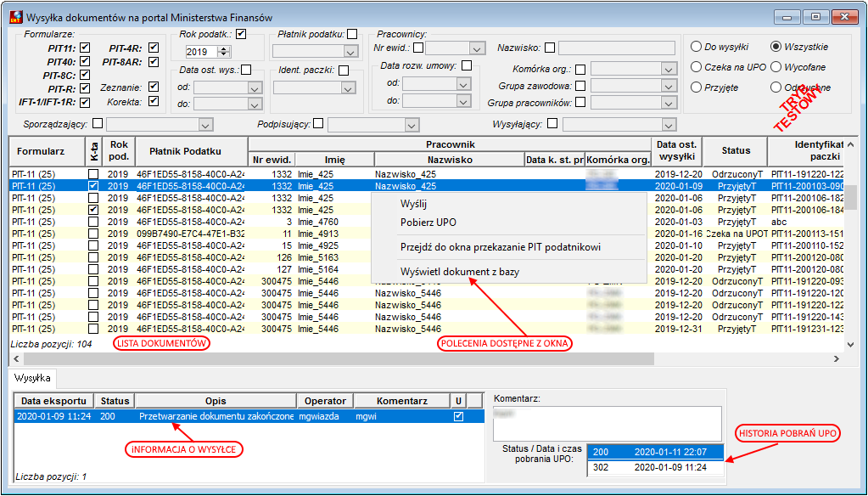Click the right arrow of the horizontal scrollbar

[836, 359]
